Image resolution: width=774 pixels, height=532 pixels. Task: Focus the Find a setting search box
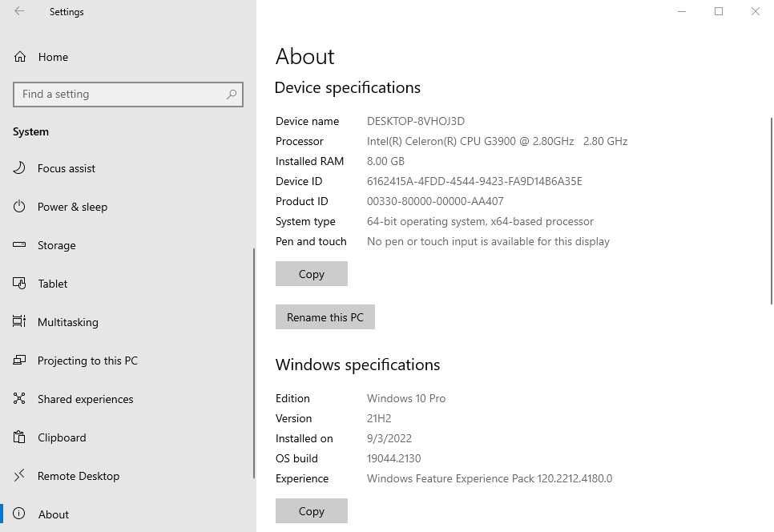coord(120,94)
